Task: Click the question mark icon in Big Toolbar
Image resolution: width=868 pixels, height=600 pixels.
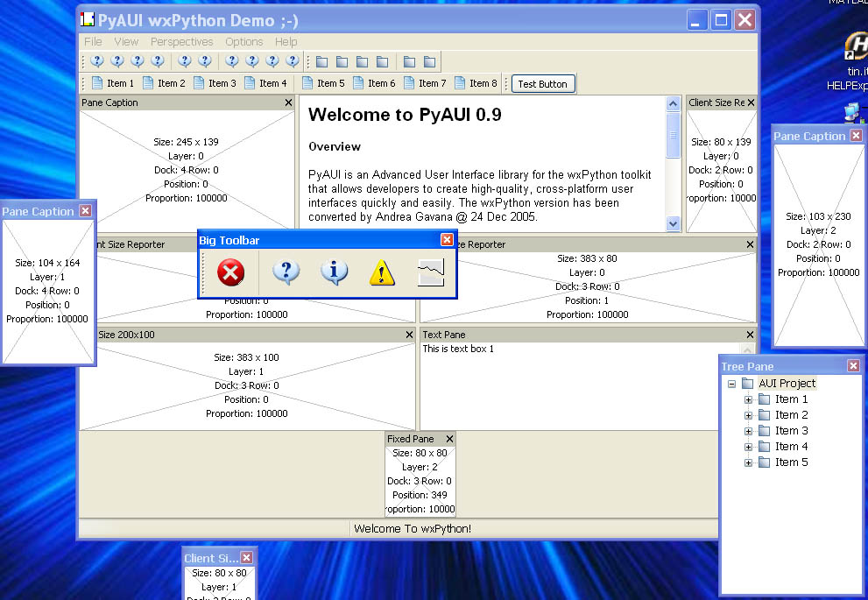Action: tap(286, 272)
